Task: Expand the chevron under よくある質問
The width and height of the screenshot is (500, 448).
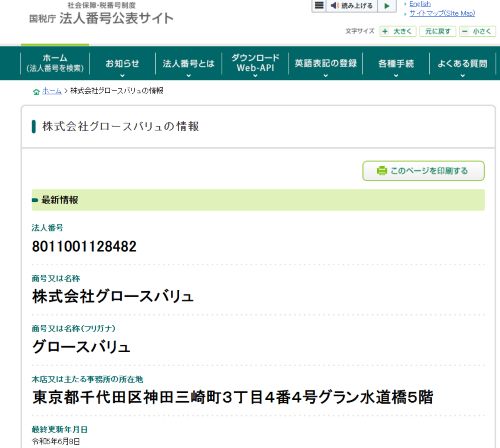Action: click(x=463, y=76)
